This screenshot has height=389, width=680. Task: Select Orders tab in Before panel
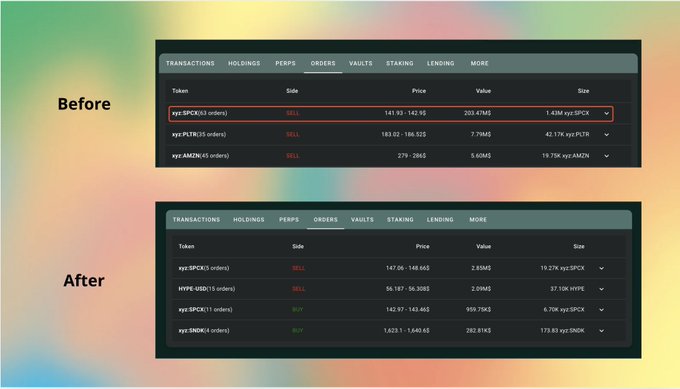click(323, 63)
